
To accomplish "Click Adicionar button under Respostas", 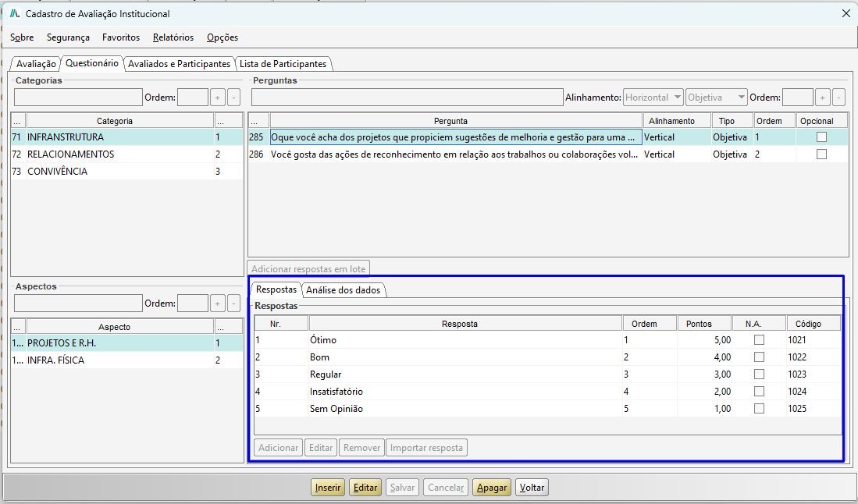I will coord(278,448).
